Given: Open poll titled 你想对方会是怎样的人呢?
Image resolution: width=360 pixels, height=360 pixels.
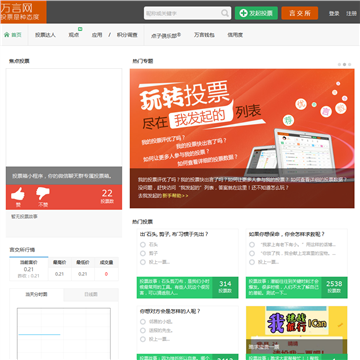Looking at the screenshot, I should coord(170,311).
